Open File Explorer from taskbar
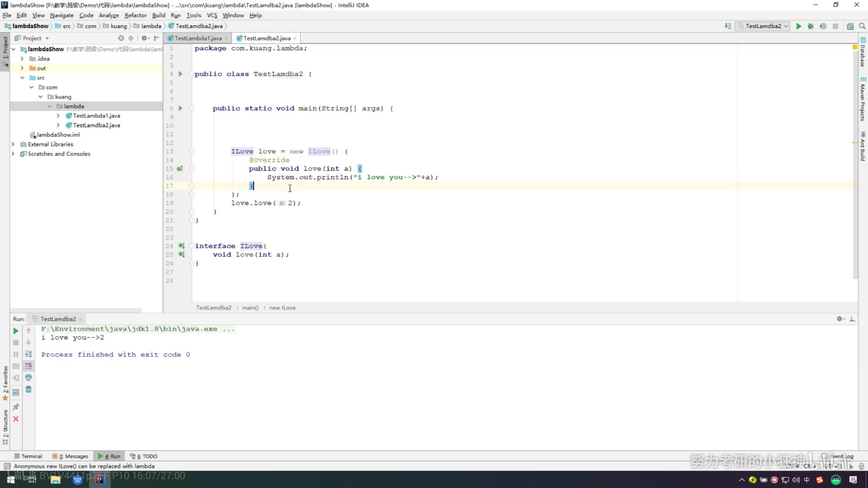The image size is (868, 488). [55, 480]
